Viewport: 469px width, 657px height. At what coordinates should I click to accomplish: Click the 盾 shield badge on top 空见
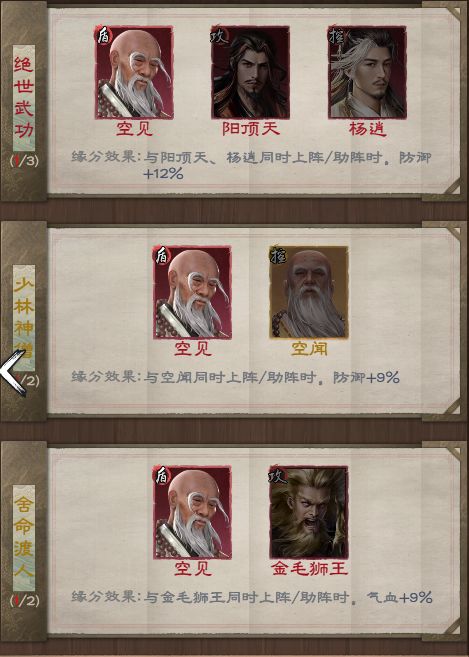coord(104,36)
